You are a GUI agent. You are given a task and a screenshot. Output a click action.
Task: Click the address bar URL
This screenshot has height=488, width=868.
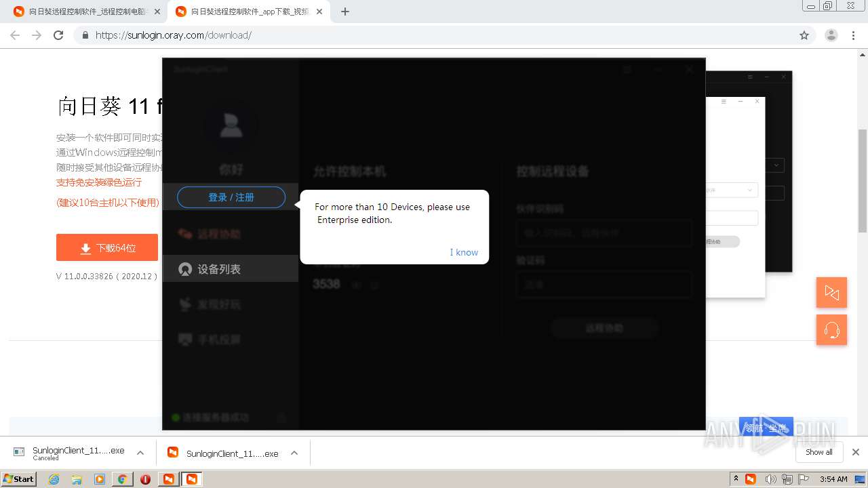tap(174, 35)
